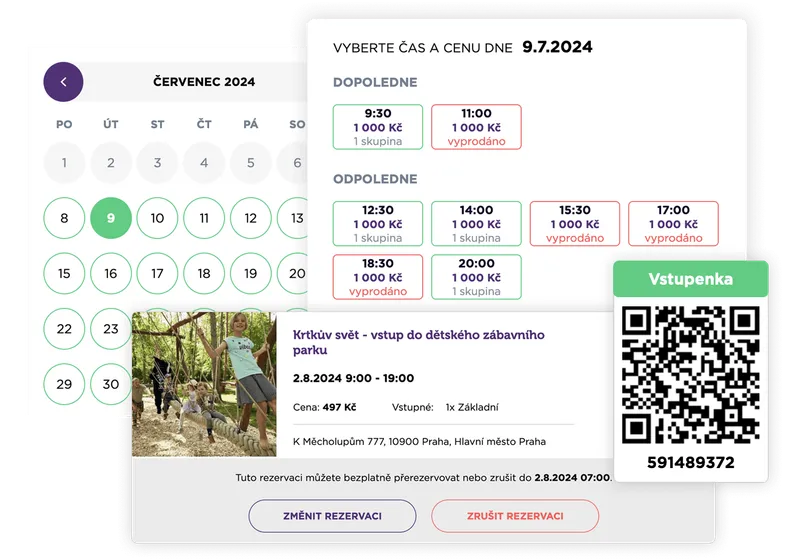This screenshot has width=800, height=560.
Task: Click disabled day 3 in calendar
Action: point(157,163)
